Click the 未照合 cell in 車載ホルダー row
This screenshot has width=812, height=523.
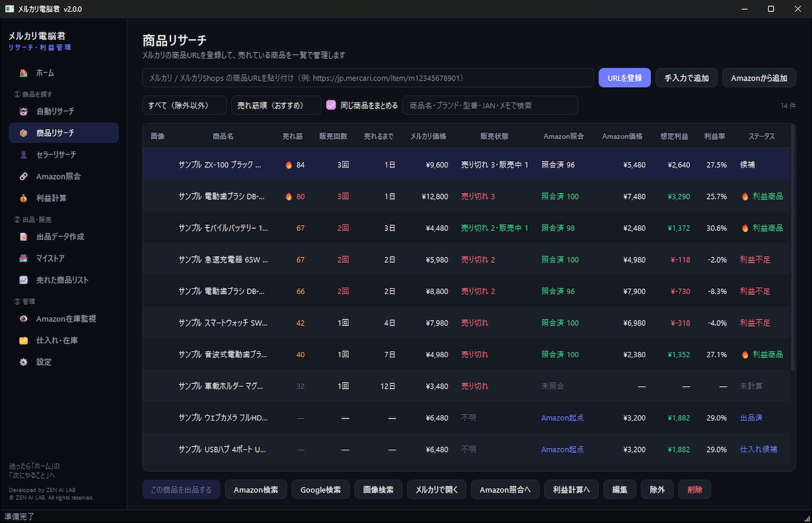[552, 386]
